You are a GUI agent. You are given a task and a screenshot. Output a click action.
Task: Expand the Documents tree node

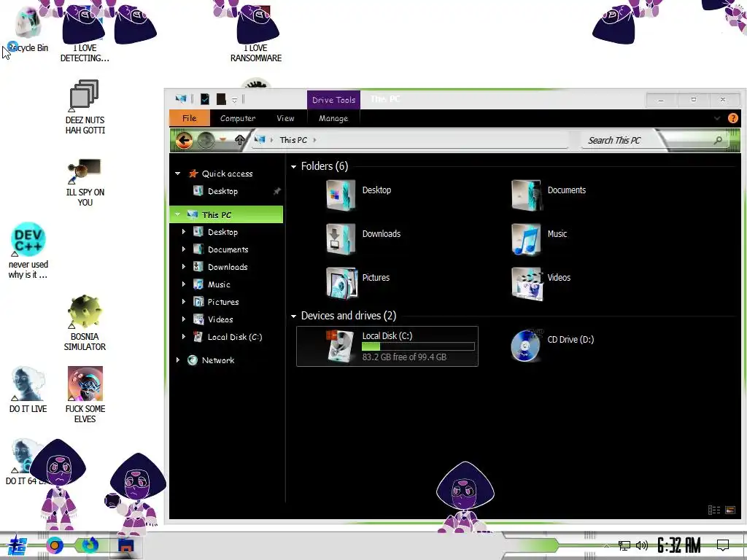[x=184, y=249]
